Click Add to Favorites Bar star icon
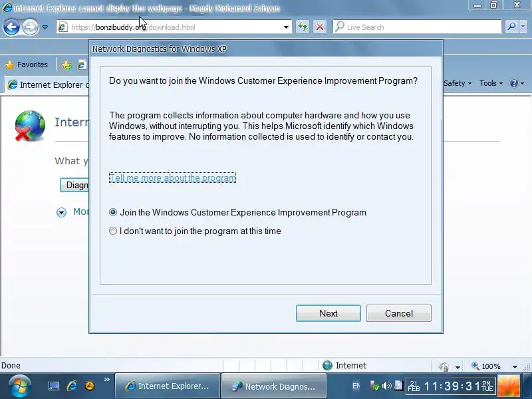Viewport: 532px width, 399px height. coord(66,65)
